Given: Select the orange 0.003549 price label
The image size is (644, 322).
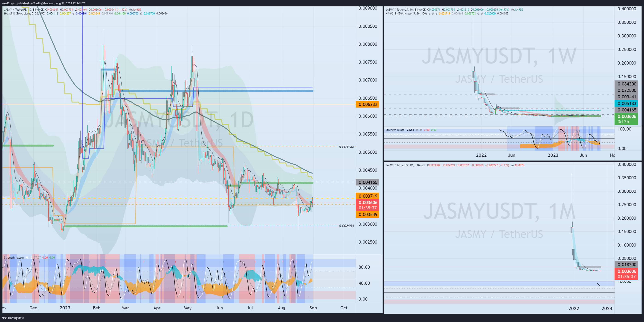Looking at the screenshot, I should pos(367,214).
